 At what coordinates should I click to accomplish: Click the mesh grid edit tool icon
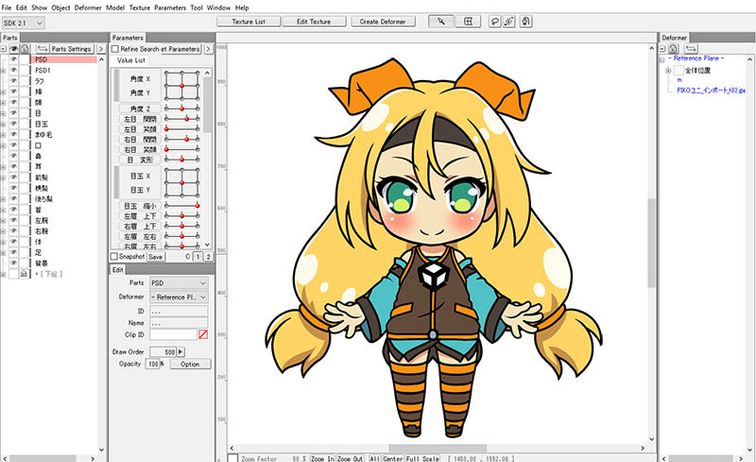point(467,21)
